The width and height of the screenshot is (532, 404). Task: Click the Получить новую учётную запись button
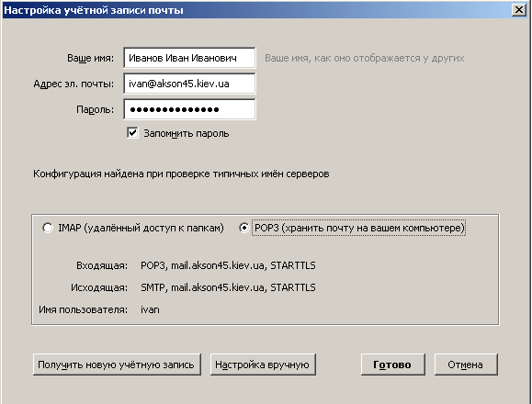click(117, 365)
